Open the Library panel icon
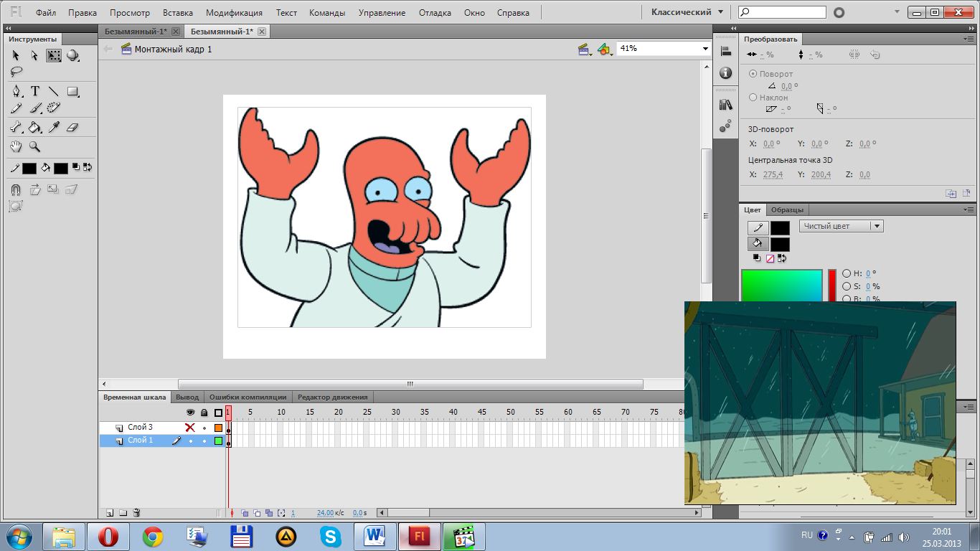980x551 pixels. pyautogui.click(x=725, y=104)
